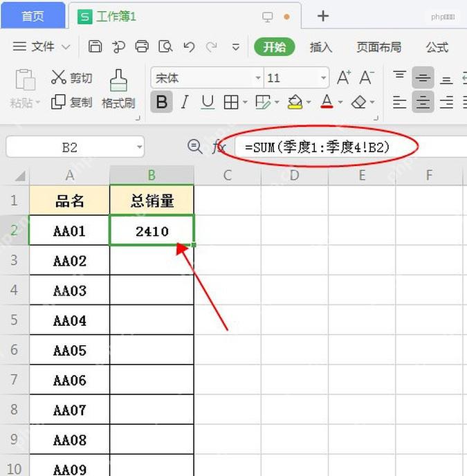Click the formula bar input field
Viewport: 467px width, 476px height.
pyautogui.click(x=351, y=147)
